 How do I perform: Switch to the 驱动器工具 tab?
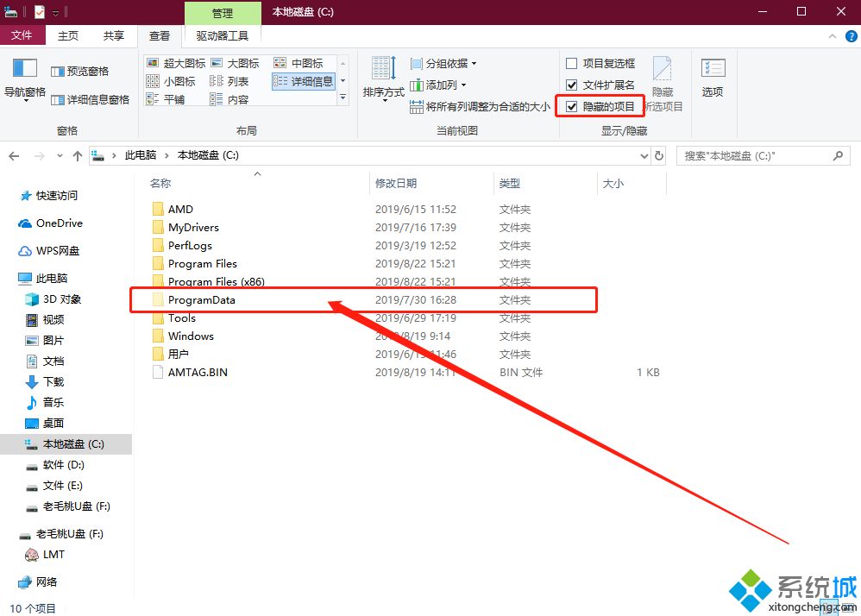(223, 35)
